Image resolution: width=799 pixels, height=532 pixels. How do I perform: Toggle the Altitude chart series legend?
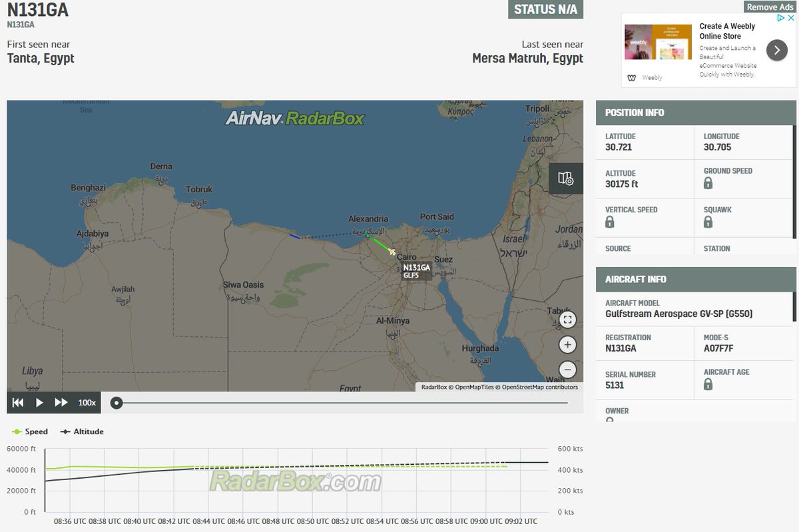(x=83, y=431)
